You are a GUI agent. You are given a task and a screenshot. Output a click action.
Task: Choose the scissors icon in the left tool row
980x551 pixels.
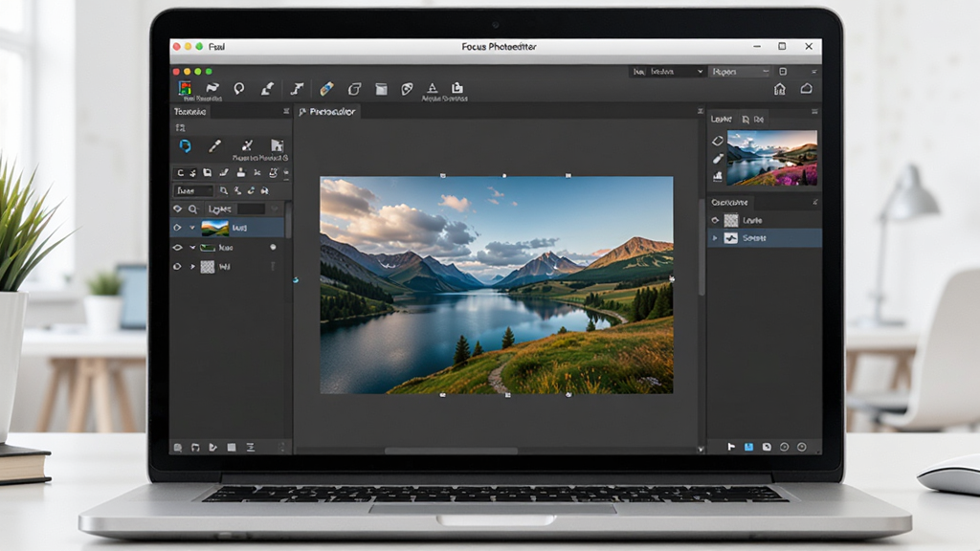[x=256, y=172]
